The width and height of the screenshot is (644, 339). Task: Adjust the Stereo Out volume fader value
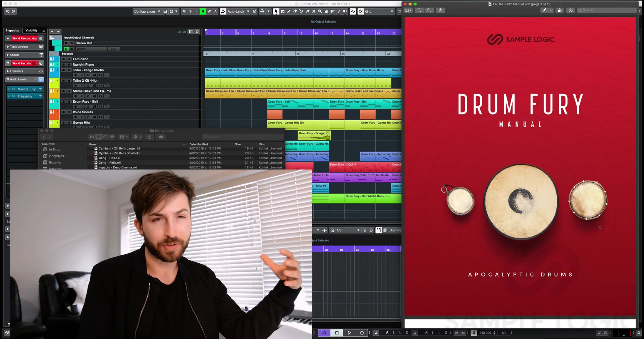click(x=114, y=49)
